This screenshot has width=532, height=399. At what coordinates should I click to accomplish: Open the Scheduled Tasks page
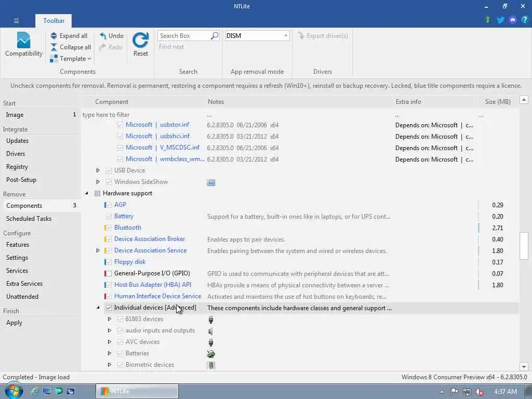click(x=41, y=219)
